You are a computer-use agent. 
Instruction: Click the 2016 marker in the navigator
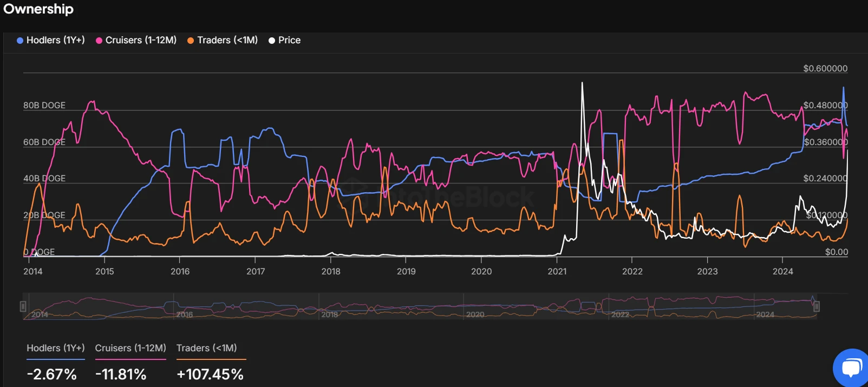click(x=184, y=314)
